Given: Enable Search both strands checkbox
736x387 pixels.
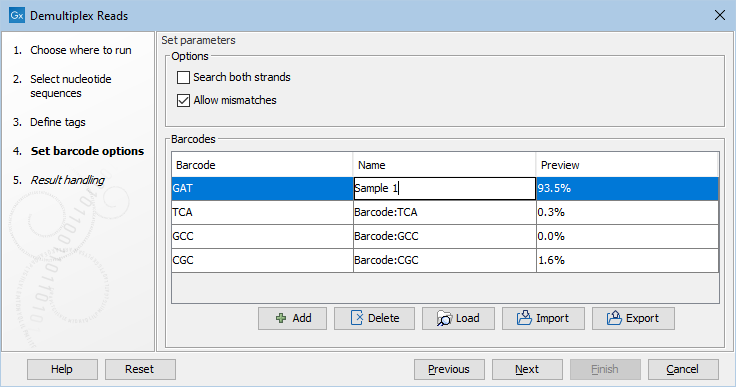Looking at the screenshot, I should (183, 77).
